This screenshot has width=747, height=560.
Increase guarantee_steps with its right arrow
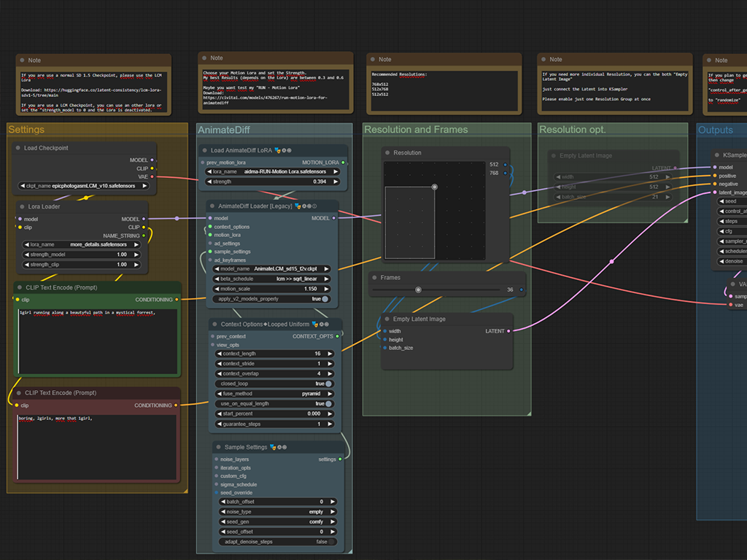(329, 424)
